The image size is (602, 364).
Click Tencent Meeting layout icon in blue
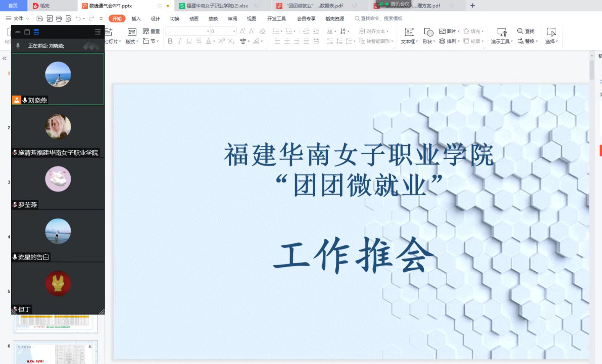coord(36,32)
